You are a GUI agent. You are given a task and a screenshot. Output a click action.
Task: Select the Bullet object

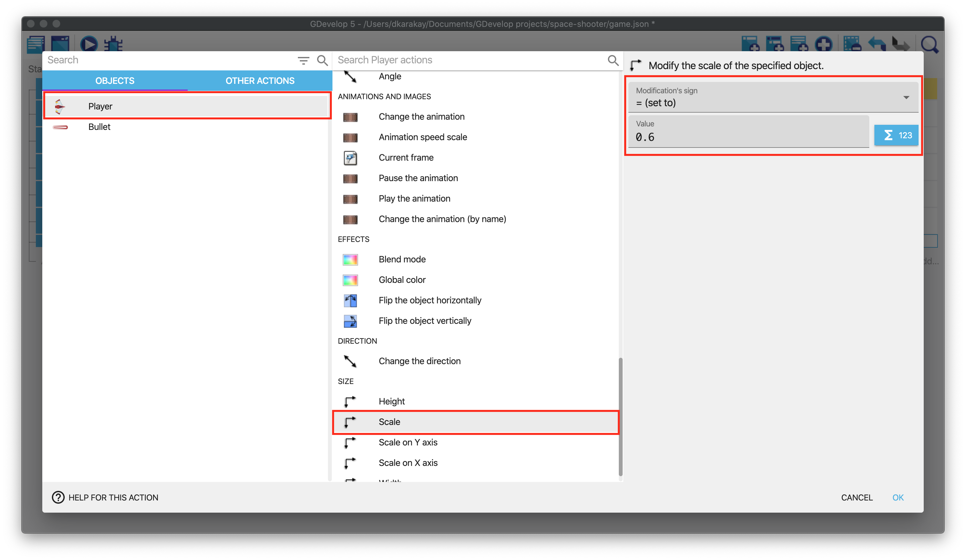99,127
